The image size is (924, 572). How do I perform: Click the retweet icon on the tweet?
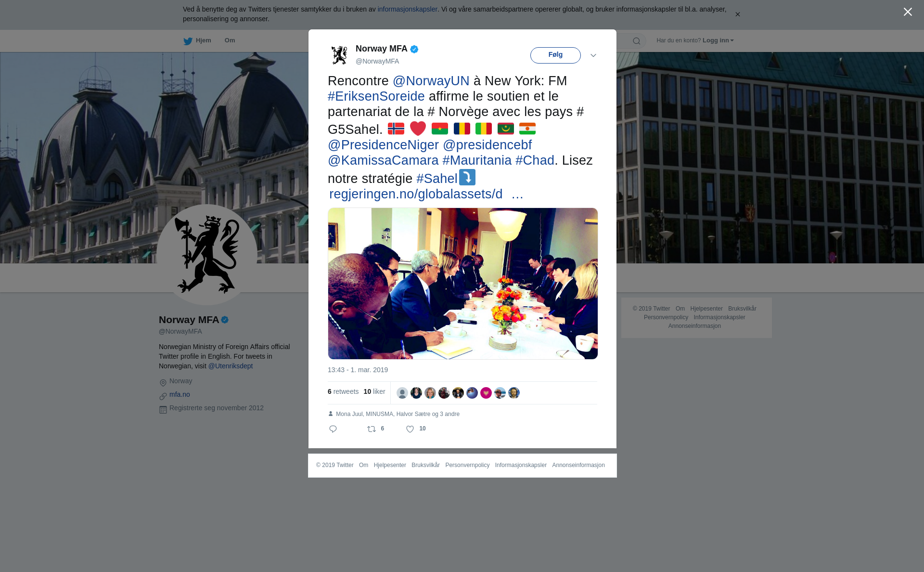click(x=372, y=429)
